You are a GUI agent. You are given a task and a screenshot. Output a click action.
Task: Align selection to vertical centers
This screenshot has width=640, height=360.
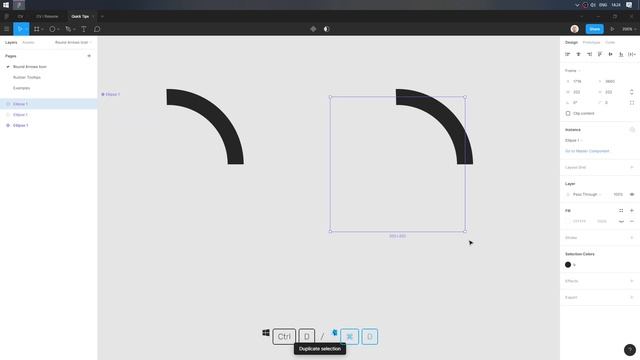pyautogui.click(x=611, y=54)
